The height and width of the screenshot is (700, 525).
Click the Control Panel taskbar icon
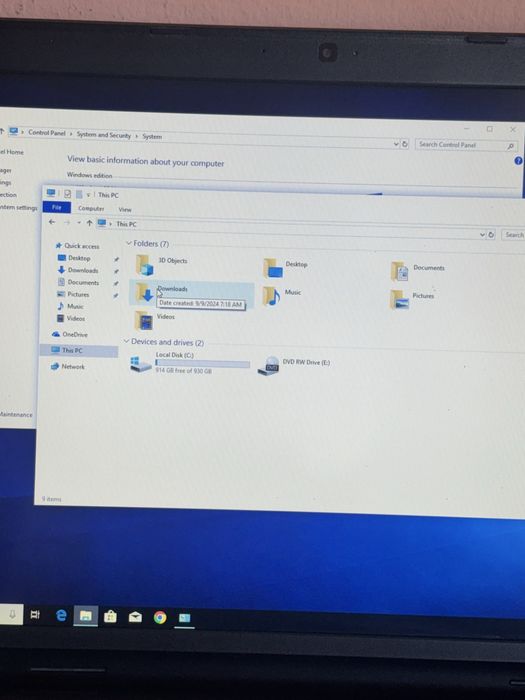click(x=184, y=618)
